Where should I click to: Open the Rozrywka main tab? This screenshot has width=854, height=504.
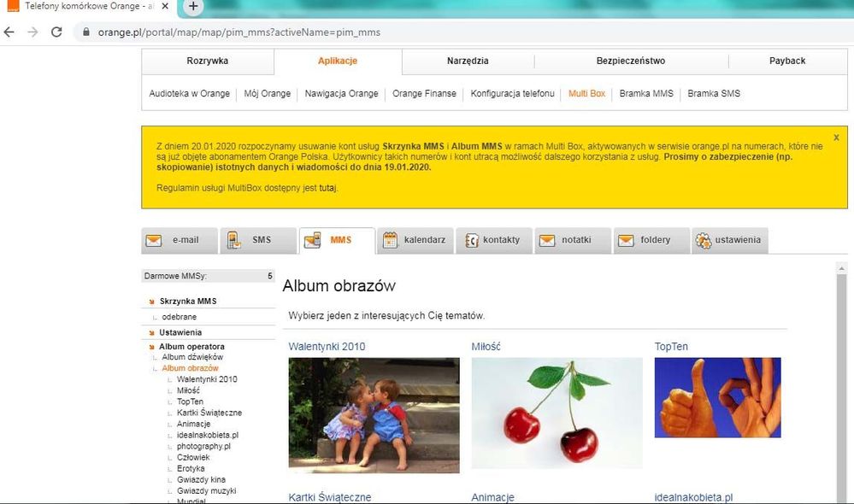coord(208,61)
